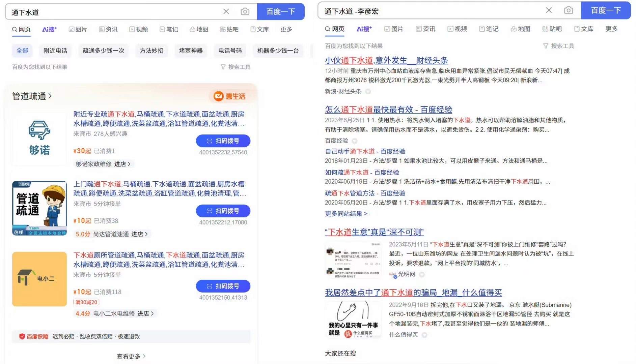Viewport: 636px width, 364px height.
Task: Switch to the left 笔记 tab
Action: pyautogui.click(x=169, y=29)
